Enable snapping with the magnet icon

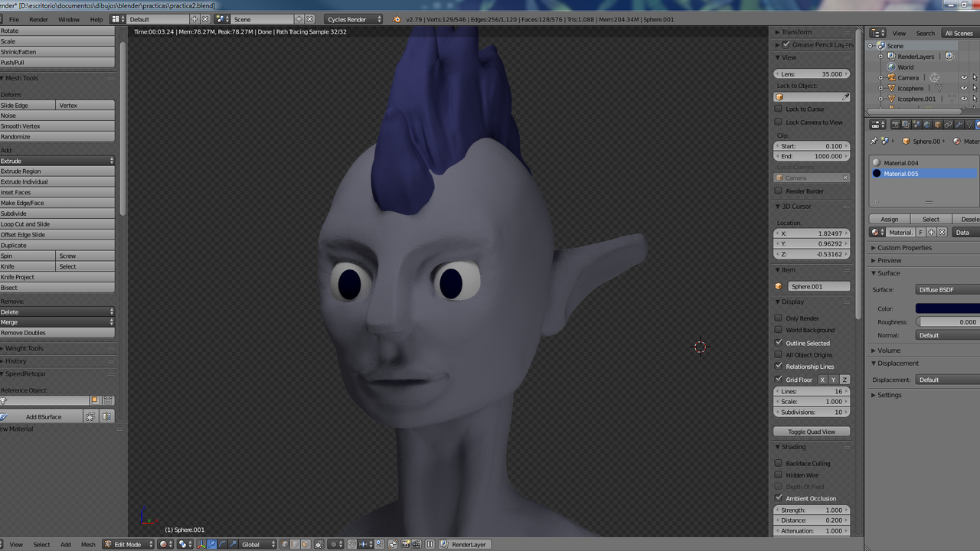(351, 544)
